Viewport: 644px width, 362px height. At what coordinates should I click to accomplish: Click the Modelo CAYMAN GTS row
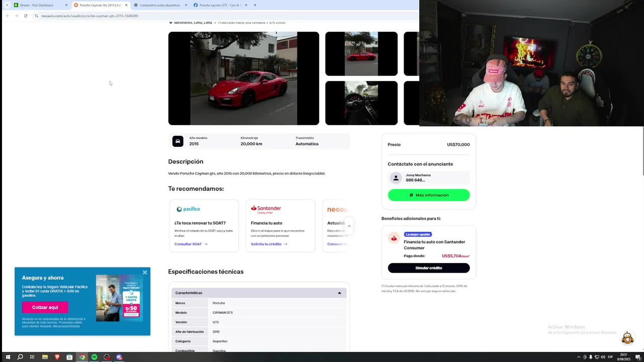[259, 313]
